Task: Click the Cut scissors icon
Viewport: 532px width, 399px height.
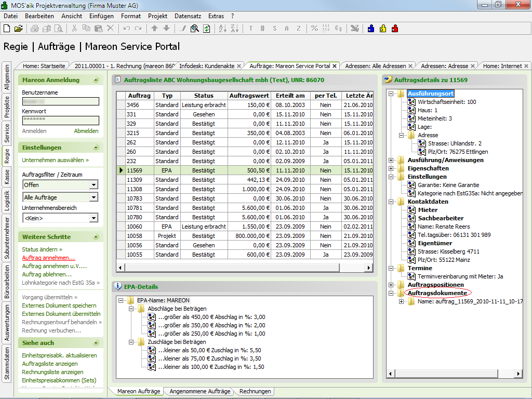Action: 74,29
